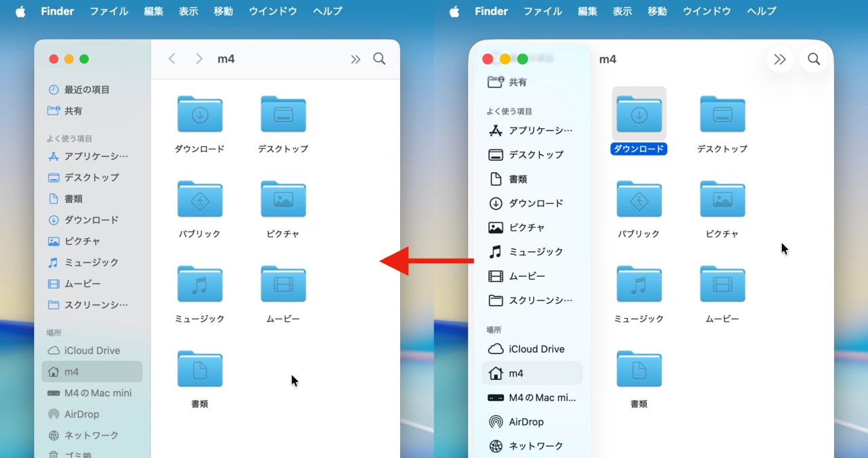Expand the hidden toolbar items with the double chevron

355,59
